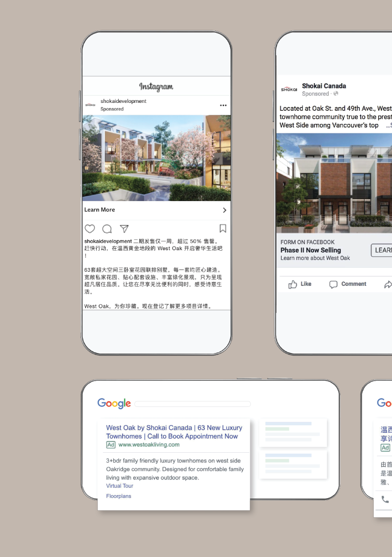Tap the Instagram comment bubble icon
This screenshot has height=557, width=392.
[107, 229]
